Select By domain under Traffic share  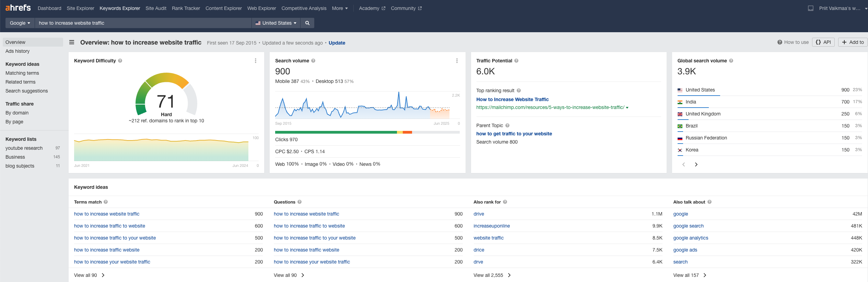click(x=17, y=113)
